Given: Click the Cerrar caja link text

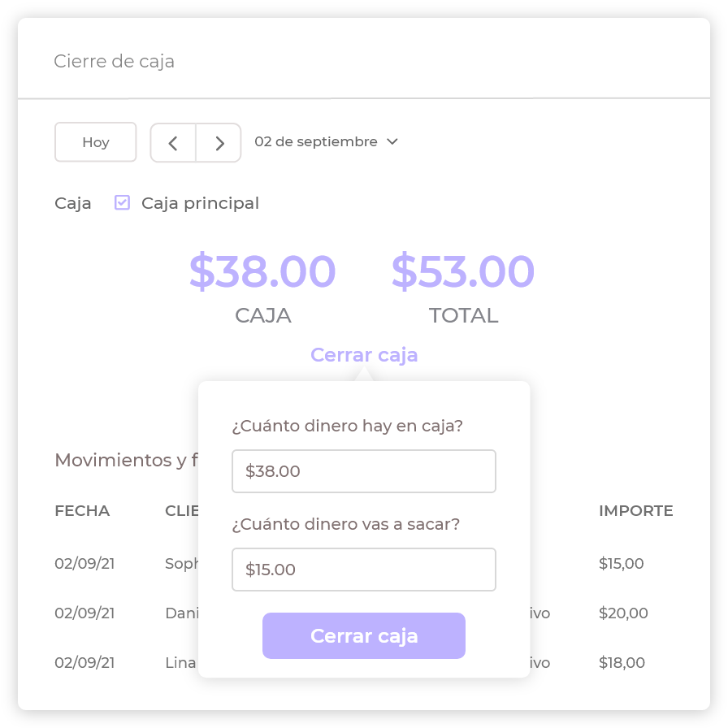Looking at the screenshot, I should (x=364, y=355).
